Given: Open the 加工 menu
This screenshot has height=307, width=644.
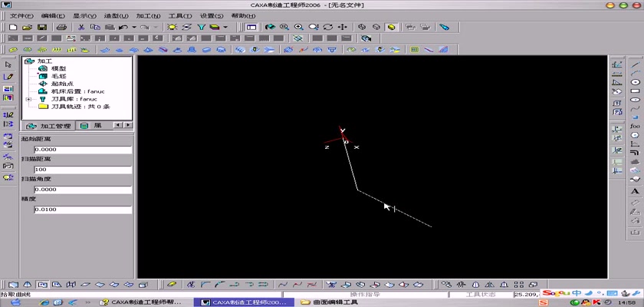Looking at the screenshot, I should click(148, 16).
